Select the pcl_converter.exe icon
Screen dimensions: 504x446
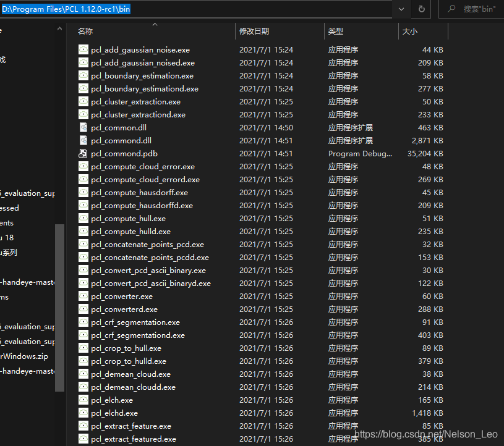(x=83, y=297)
